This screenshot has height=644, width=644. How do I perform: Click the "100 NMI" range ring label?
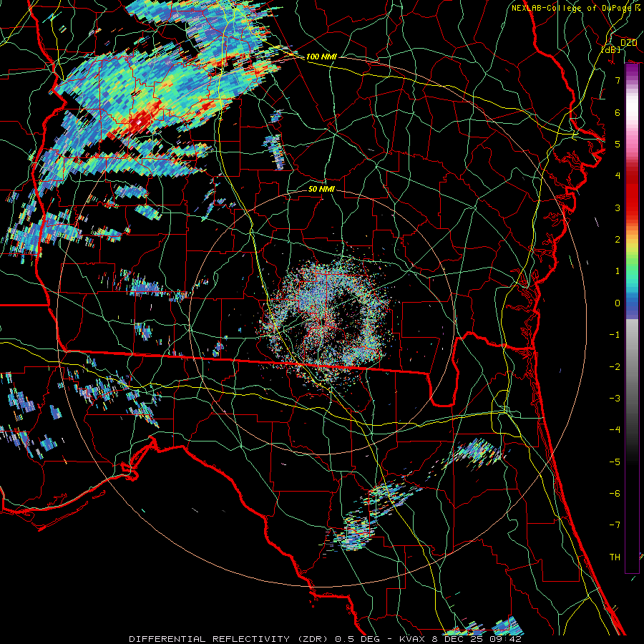click(321, 57)
